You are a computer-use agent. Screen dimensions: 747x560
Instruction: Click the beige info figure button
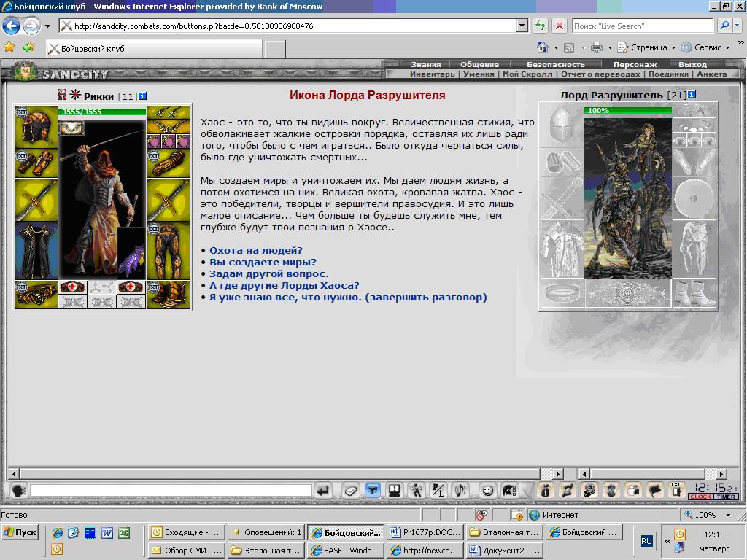pos(546,490)
